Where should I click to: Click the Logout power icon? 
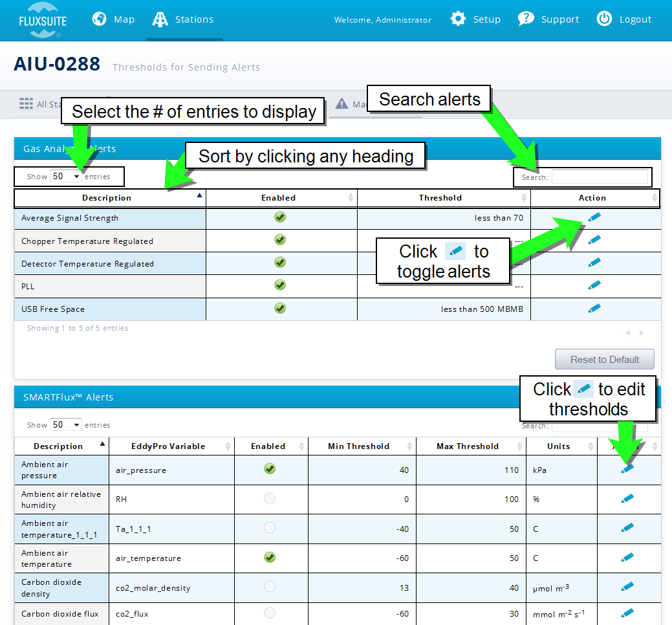coord(604,19)
